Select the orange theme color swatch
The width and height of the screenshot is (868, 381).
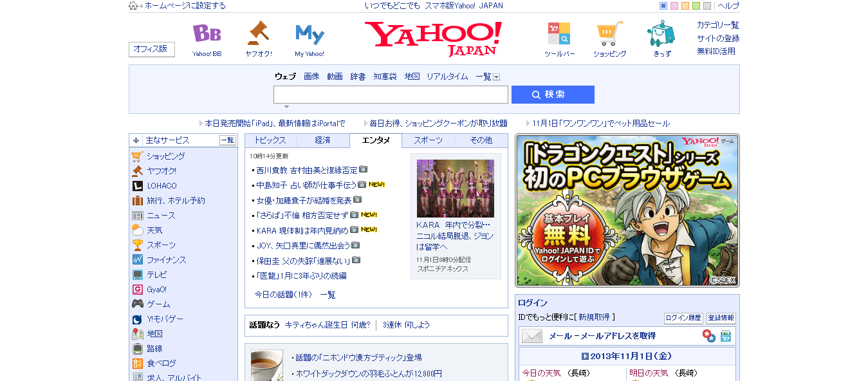point(685,6)
